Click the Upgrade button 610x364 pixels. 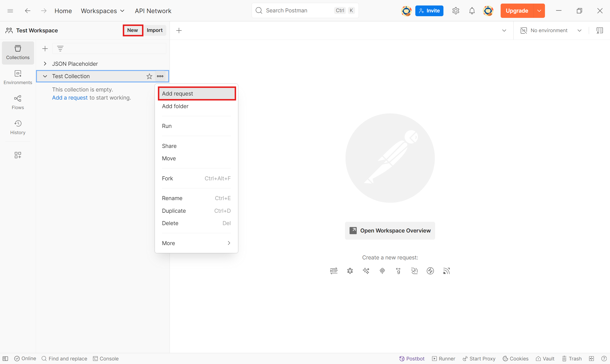click(517, 11)
